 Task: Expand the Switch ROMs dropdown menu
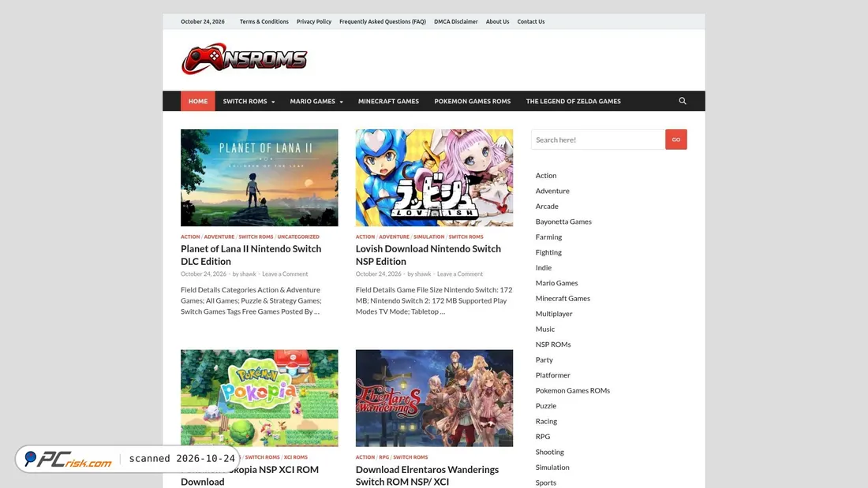tap(249, 101)
